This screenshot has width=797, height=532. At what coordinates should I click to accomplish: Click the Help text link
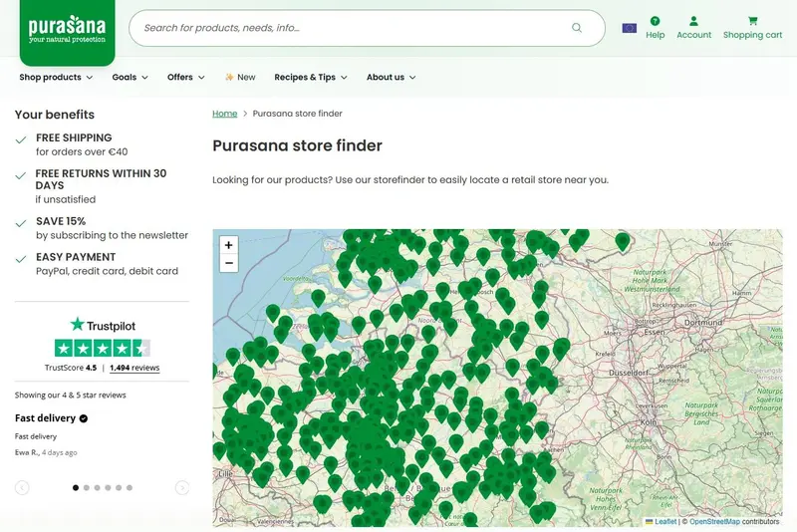tap(655, 35)
